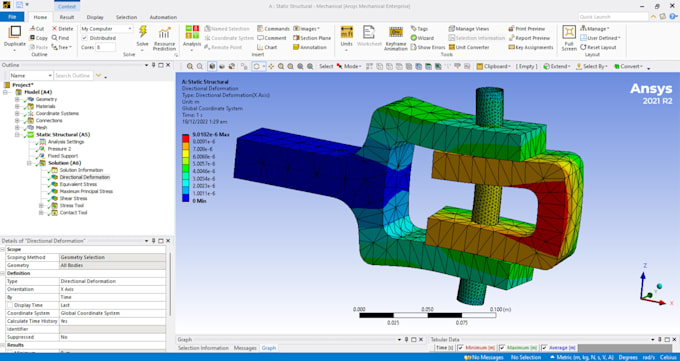The width and height of the screenshot is (680, 361).
Task: Delete the selected outline object
Action: click(62, 29)
